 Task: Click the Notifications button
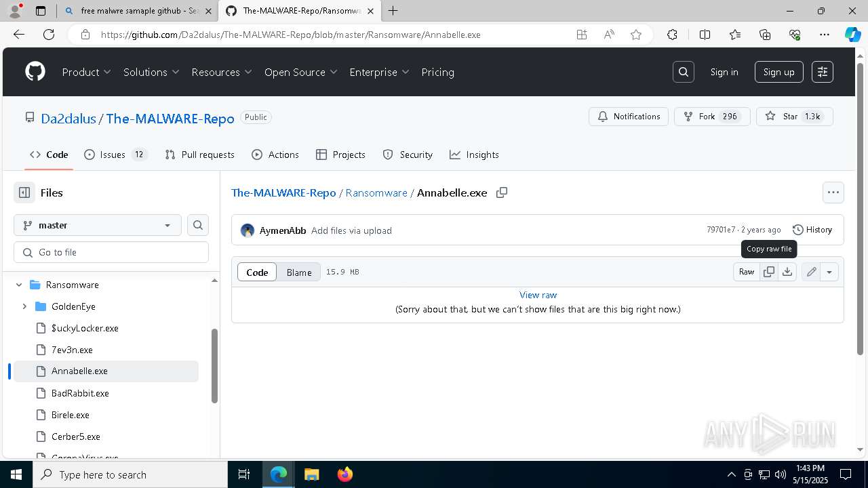pyautogui.click(x=629, y=117)
